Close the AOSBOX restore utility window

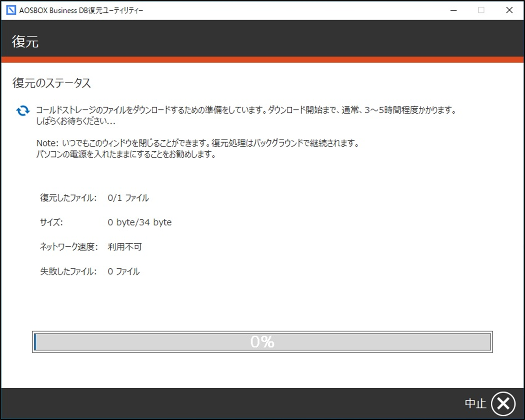click(x=509, y=10)
